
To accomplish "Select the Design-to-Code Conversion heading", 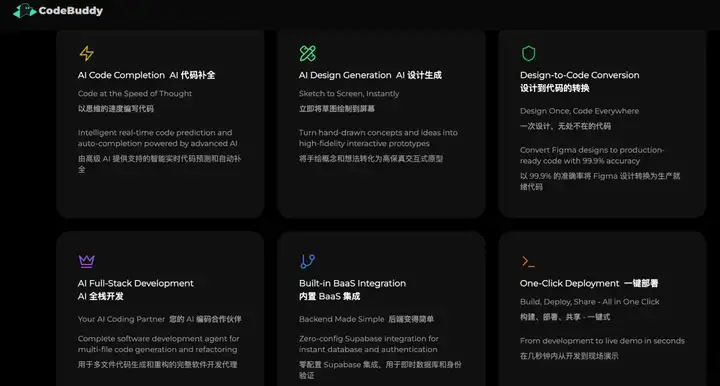I will [x=579, y=75].
